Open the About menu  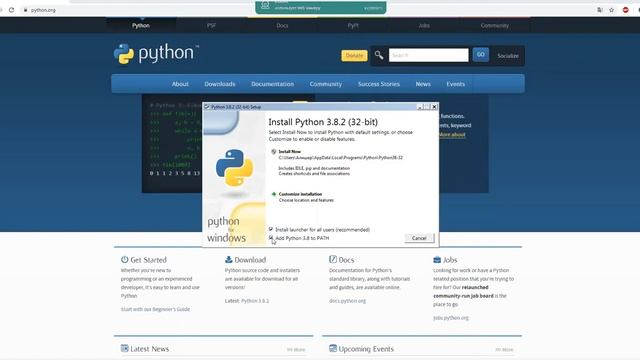pyautogui.click(x=180, y=84)
